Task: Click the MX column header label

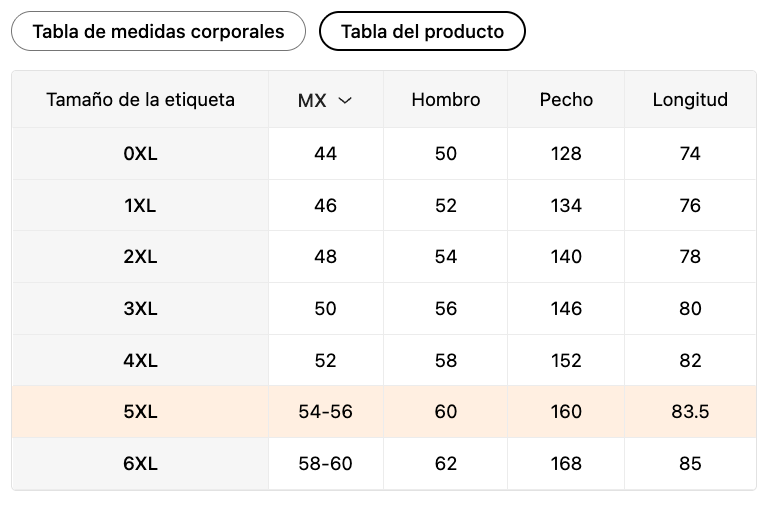Action: click(x=312, y=100)
